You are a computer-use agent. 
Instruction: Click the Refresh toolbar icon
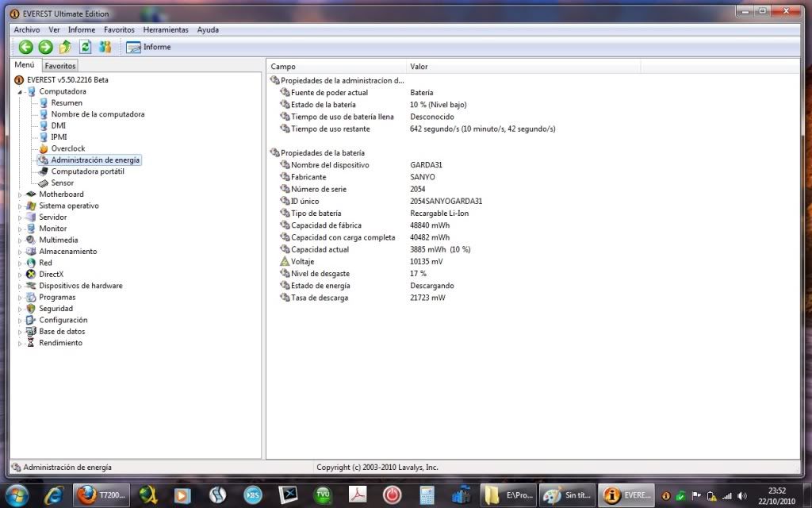[85, 47]
